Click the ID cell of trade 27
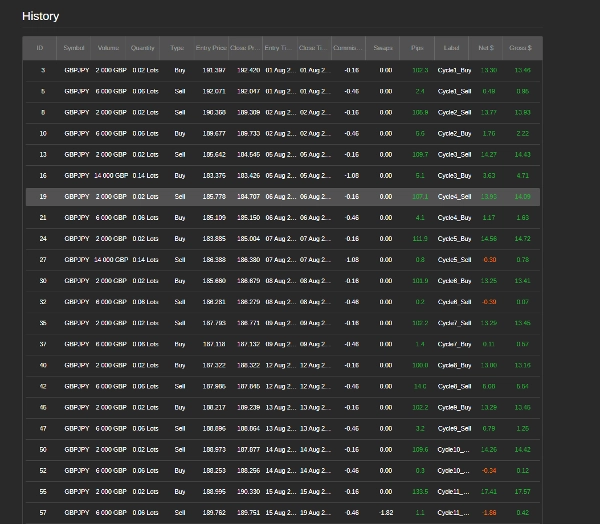Viewport: 600px width, 524px height. [43, 260]
